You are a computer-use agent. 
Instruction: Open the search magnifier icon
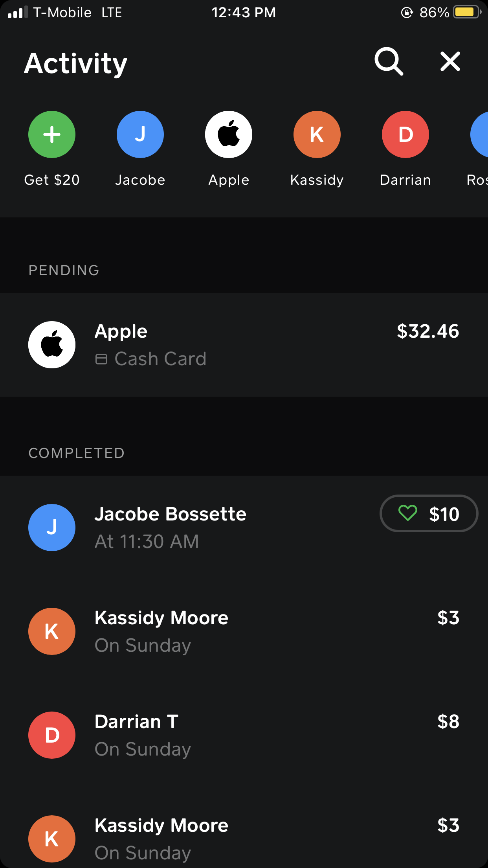point(389,61)
